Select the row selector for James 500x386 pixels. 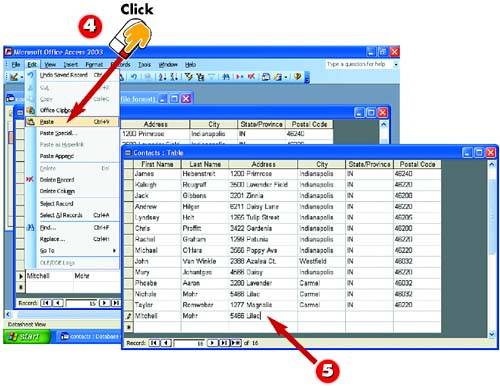pyautogui.click(x=128, y=174)
